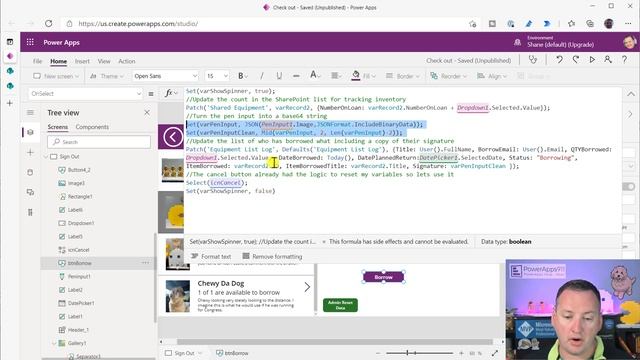The width and height of the screenshot is (640, 360).
Task: Open the Insert tab
Action: 82,61
